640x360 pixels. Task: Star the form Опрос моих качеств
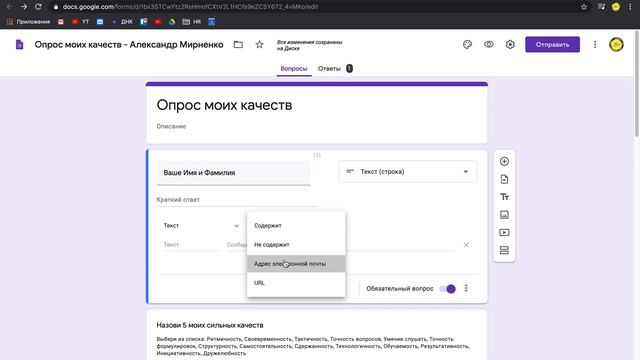click(260, 44)
